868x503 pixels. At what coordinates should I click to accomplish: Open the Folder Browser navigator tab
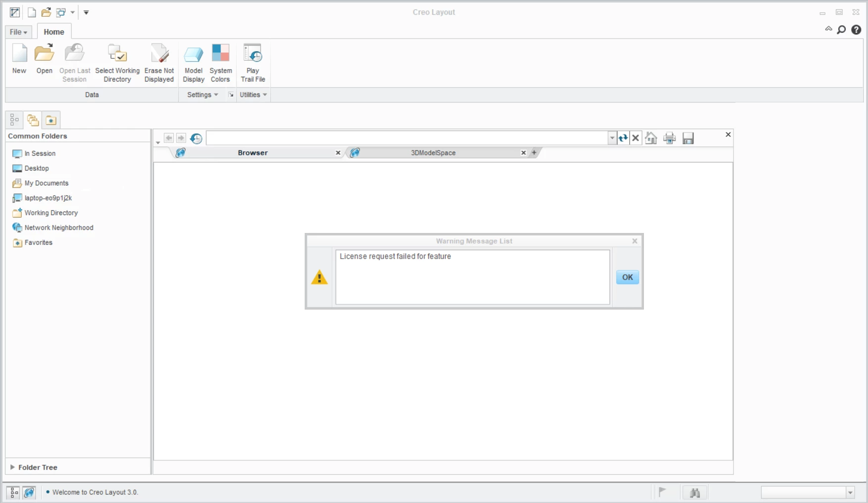pos(33,120)
